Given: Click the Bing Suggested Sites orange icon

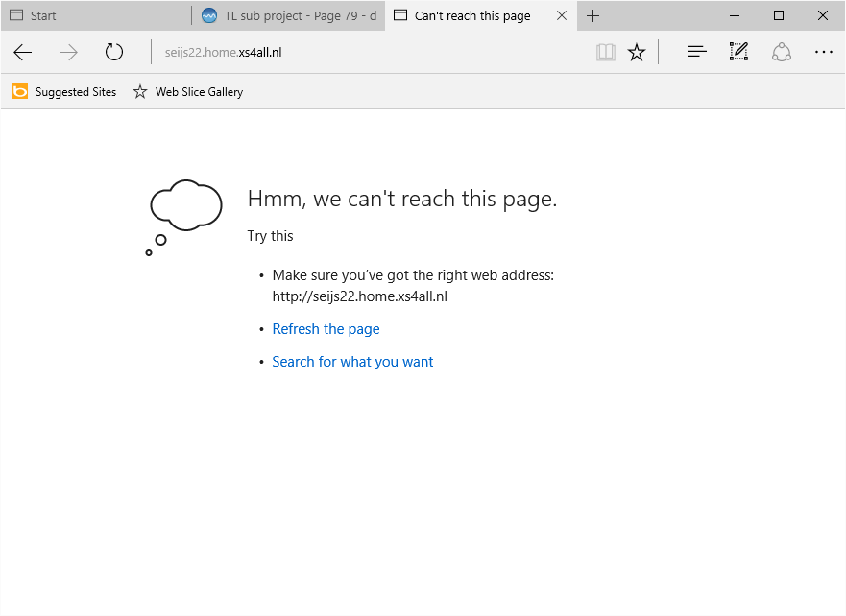Looking at the screenshot, I should [x=20, y=91].
